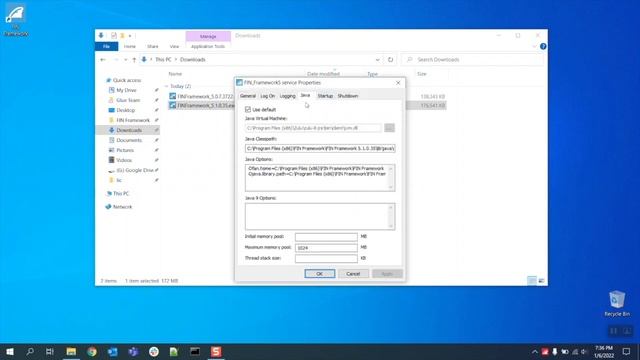
Task: Open the address bar history dropdown
Action: click(x=377, y=60)
